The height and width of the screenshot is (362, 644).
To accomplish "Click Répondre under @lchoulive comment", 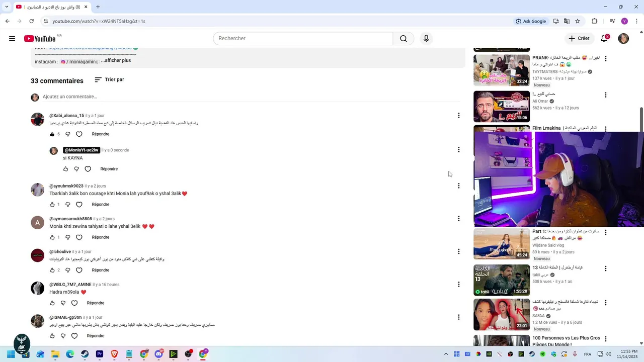I will (x=101, y=270).
